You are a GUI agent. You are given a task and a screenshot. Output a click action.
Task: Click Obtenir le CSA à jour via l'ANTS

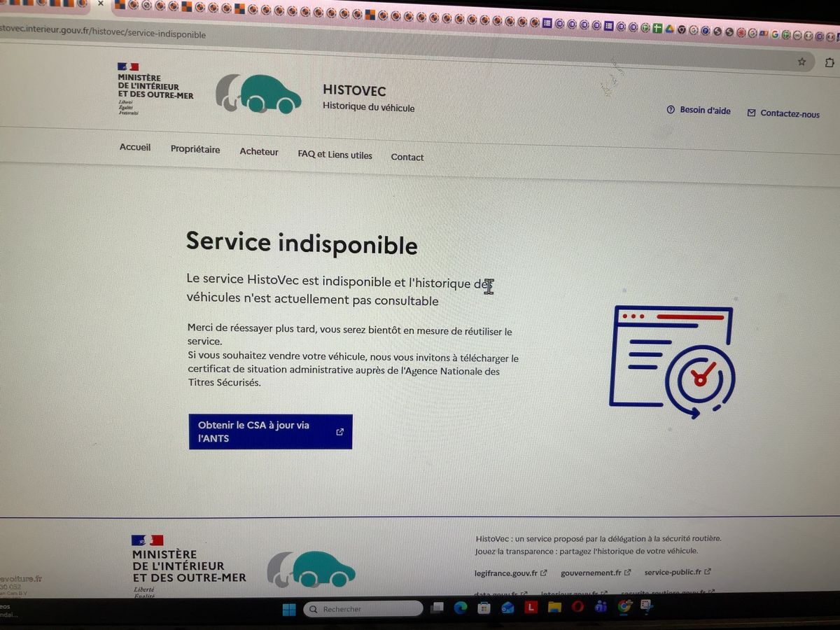pos(270,431)
